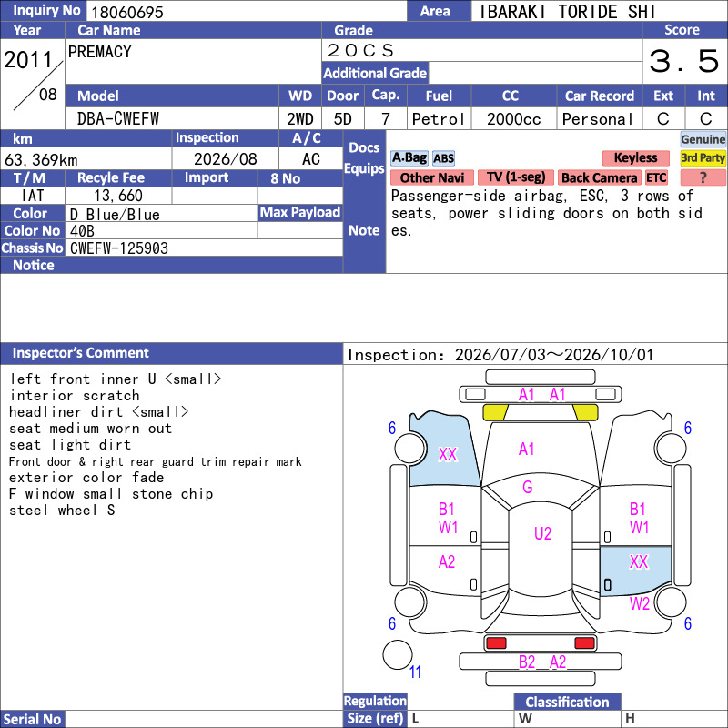Click the spare tire circle marked 11

point(398,654)
